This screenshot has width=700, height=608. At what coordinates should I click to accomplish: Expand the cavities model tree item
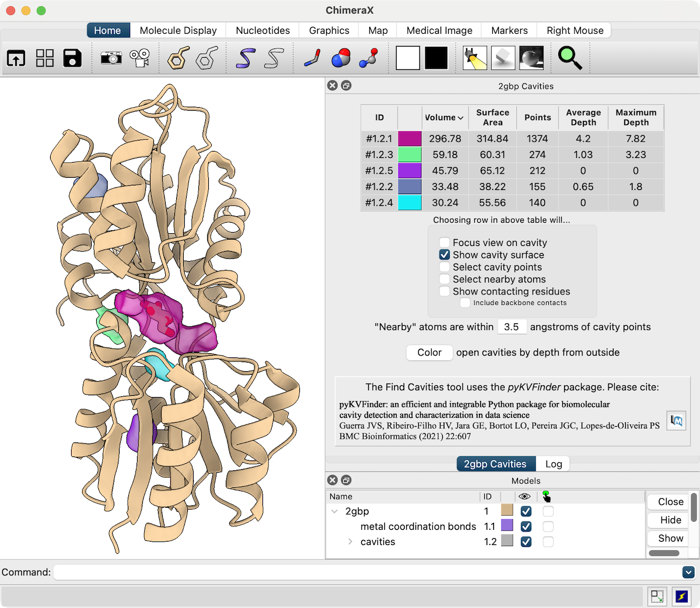[350, 542]
